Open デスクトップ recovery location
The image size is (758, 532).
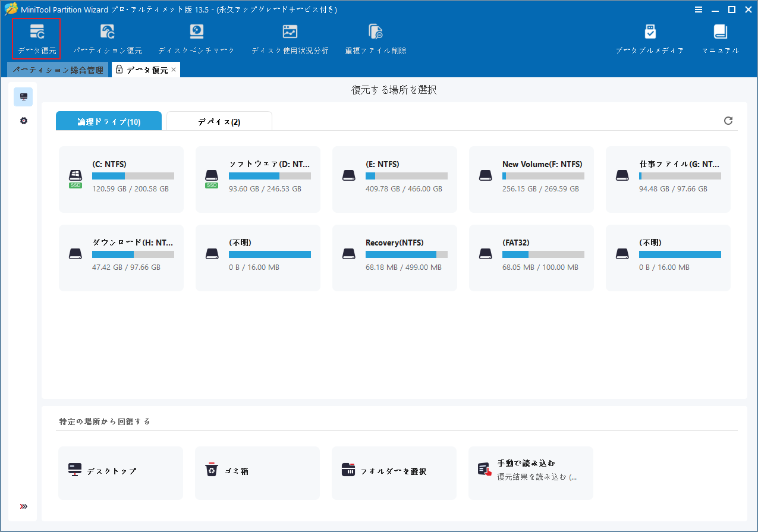(121, 473)
